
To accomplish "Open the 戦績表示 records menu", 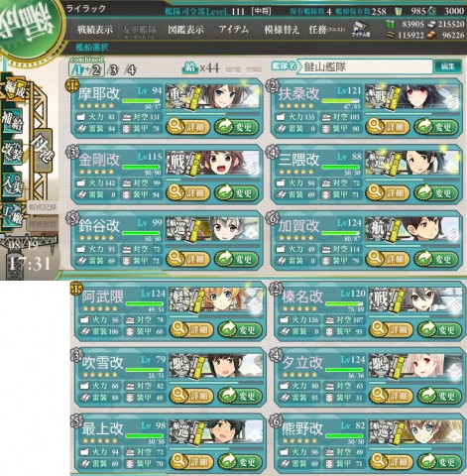I will [x=95, y=30].
